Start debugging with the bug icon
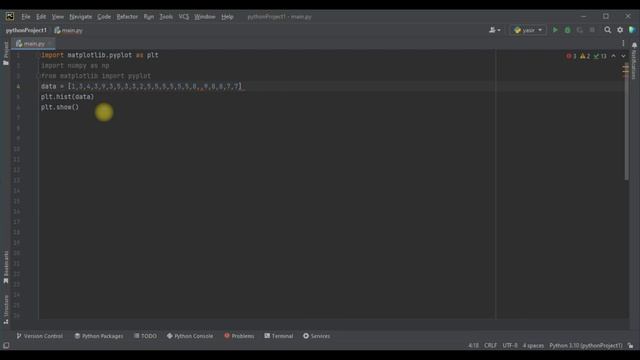This screenshot has height=360, width=640. click(567, 30)
